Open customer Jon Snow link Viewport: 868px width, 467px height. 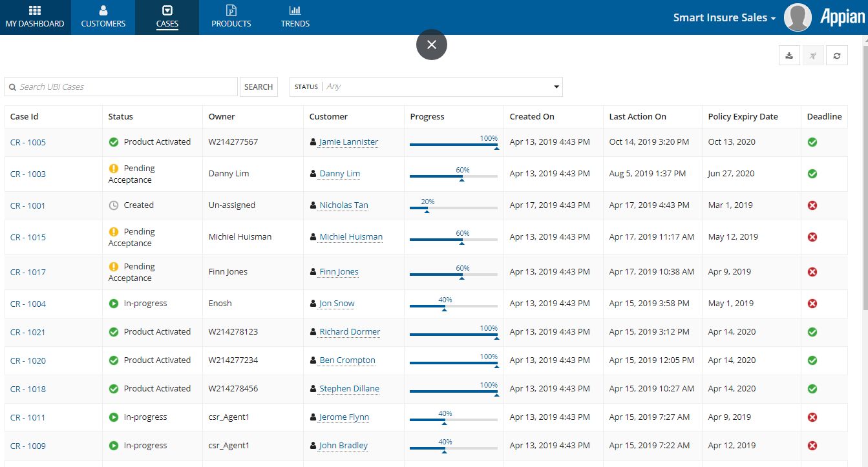tap(337, 304)
